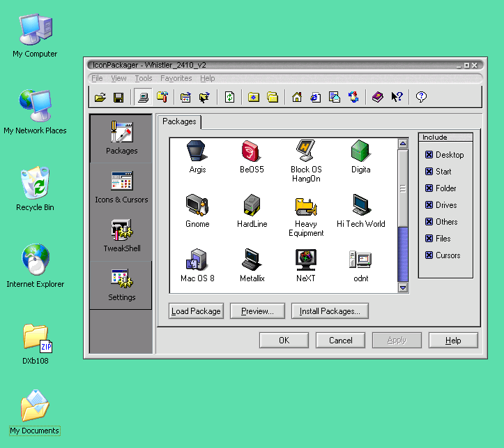Select the Digita icon package

tap(360, 157)
